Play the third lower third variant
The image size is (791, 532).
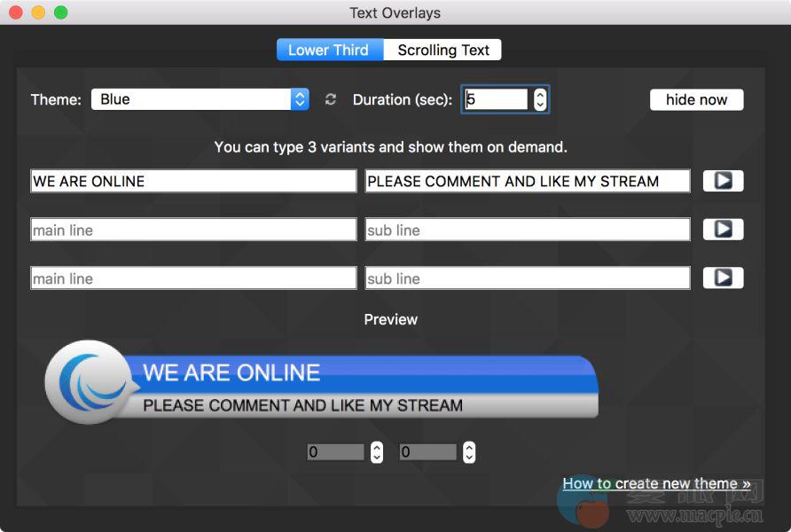tap(723, 278)
